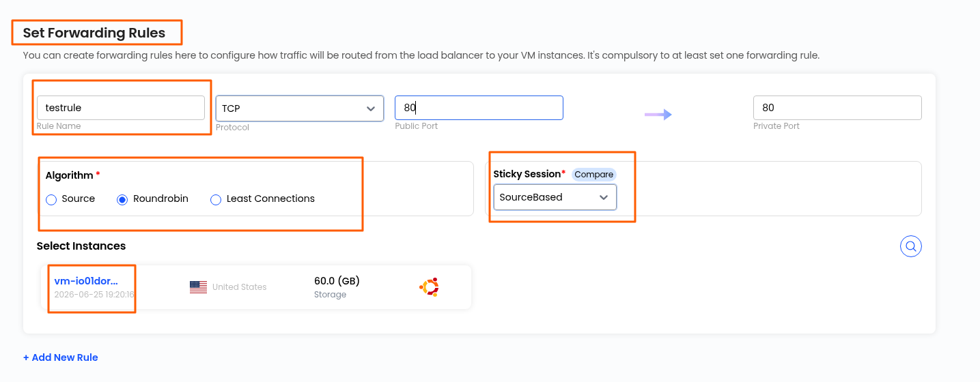Image resolution: width=980 pixels, height=382 pixels.
Task: Click the Ubuntu logo icon
Action: click(x=429, y=287)
